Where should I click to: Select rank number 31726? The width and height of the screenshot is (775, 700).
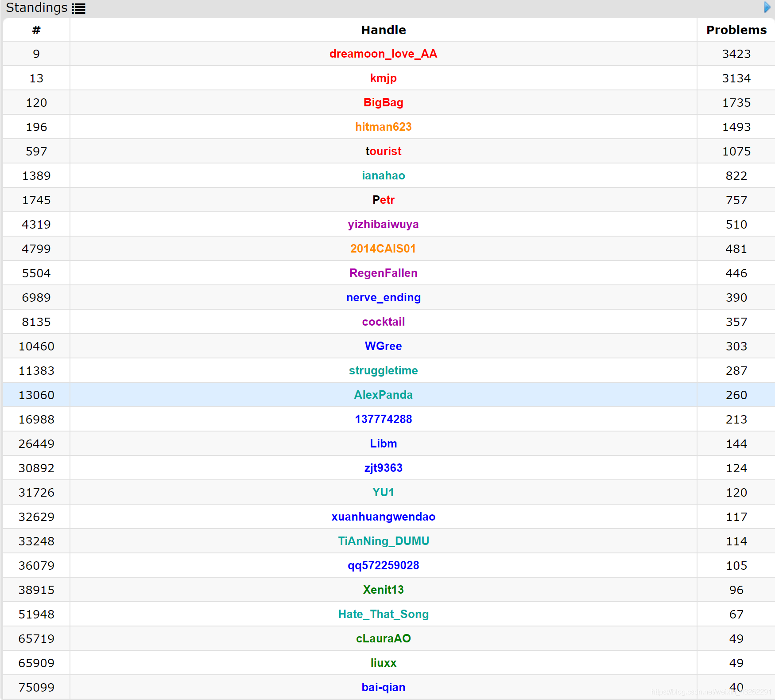(x=36, y=493)
